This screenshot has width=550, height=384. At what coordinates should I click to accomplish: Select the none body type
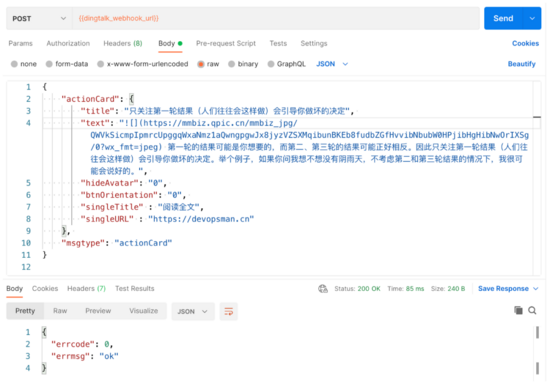pos(24,64)
